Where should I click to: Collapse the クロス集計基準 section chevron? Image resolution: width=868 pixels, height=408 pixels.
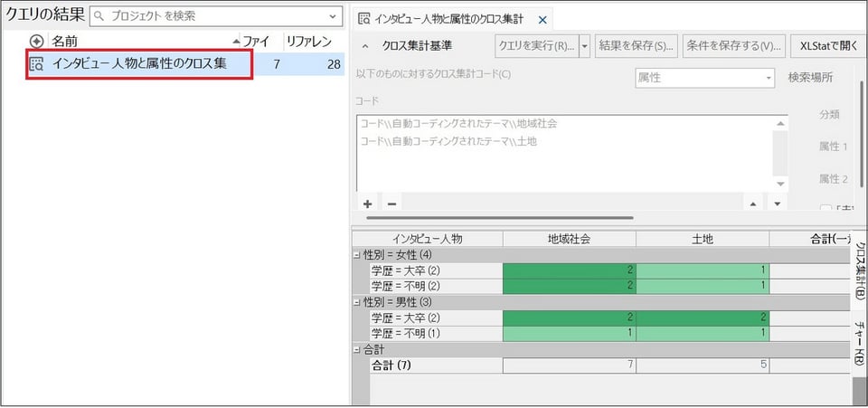click(x=365, y=45)
